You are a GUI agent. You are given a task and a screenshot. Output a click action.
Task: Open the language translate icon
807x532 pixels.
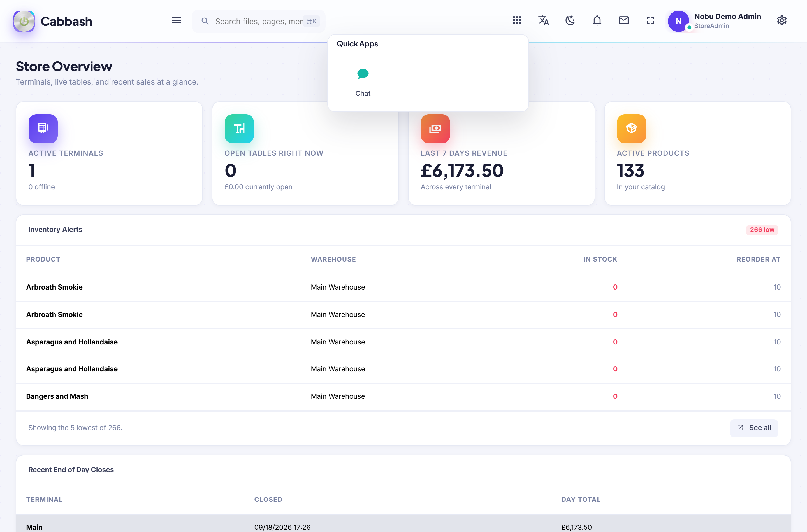coord(544,20)
